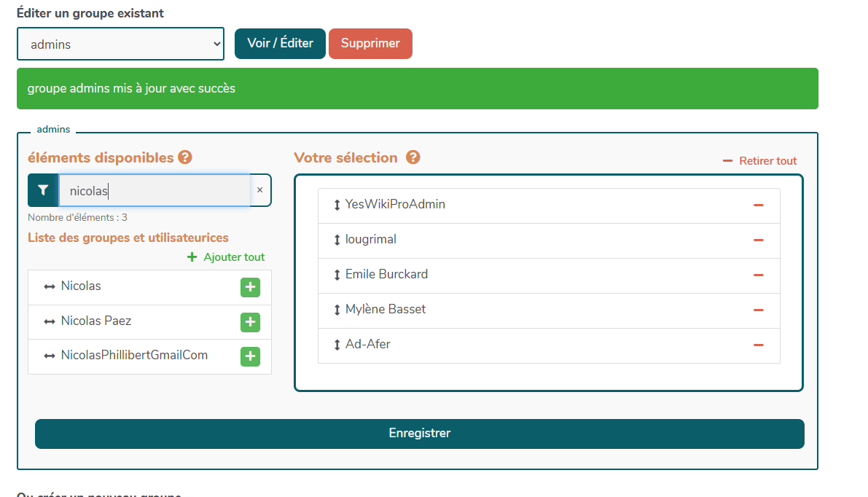
Task: Open help icon beside éléments disponibles
Action: pyautogui.click(x=185, y=157)
